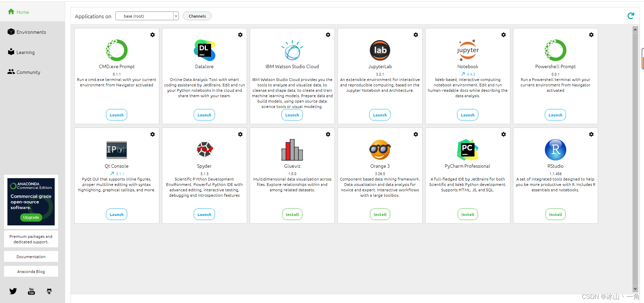This screenshot has height=303, width=644.
Task: Click the Orange 3 app icon
Action: click(x=380, y=150)
